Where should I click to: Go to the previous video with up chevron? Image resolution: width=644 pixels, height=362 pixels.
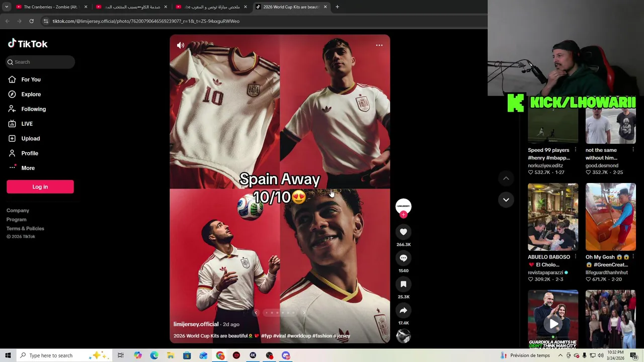click(x=506, y=178)
